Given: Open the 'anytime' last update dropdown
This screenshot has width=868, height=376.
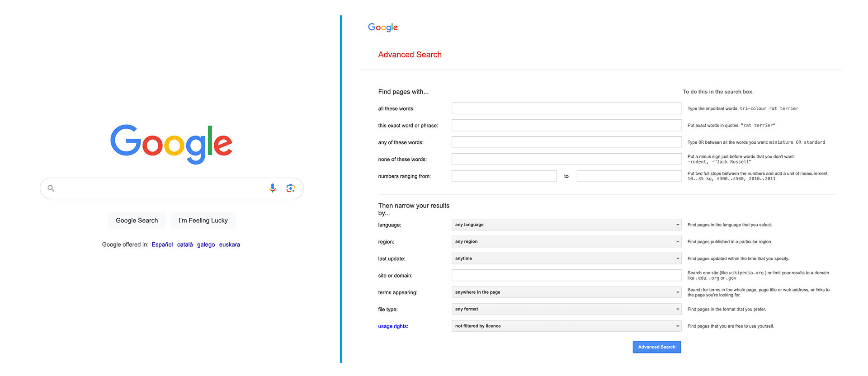Looking at the screenshot, I should tap(566, 258).
